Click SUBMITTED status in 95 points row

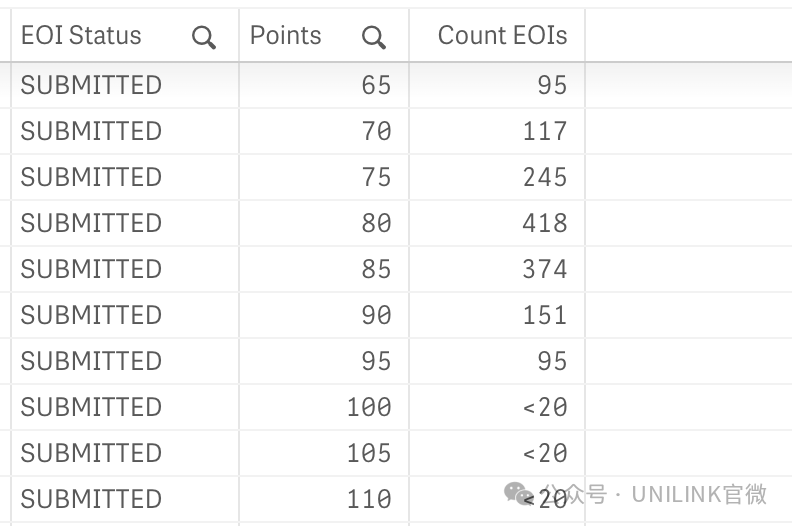[x=91, y=361]
